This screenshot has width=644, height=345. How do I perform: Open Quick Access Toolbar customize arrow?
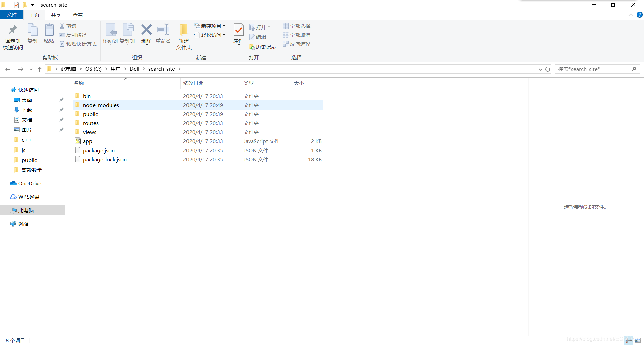pyautogui.click(x=32, y=5)
